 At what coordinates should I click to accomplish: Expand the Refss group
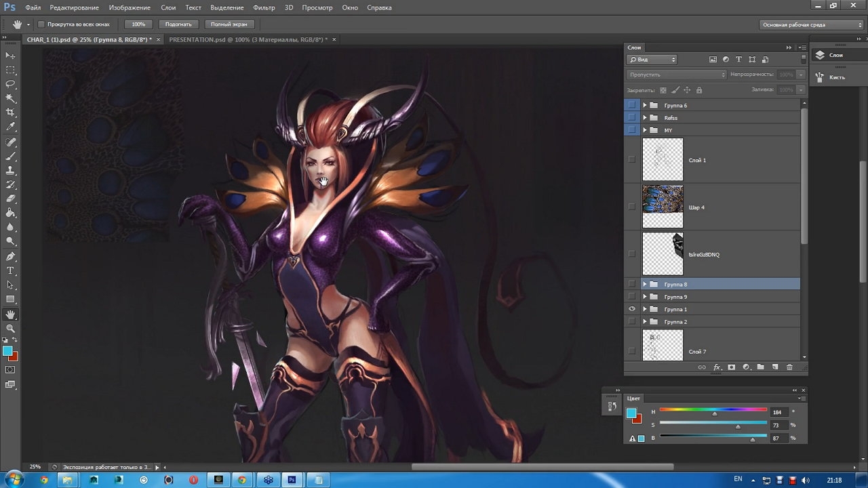[x=645, y=118]
